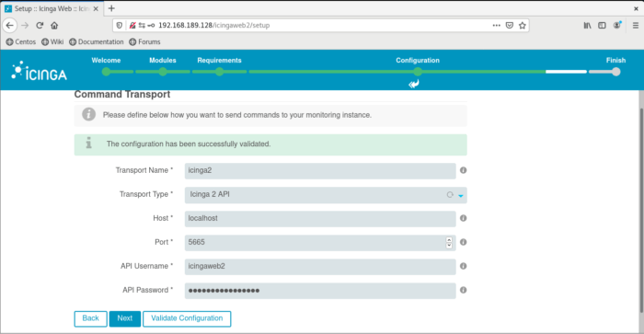
Task: Jump to Requirements wizard step
Action: coord(219,65)
